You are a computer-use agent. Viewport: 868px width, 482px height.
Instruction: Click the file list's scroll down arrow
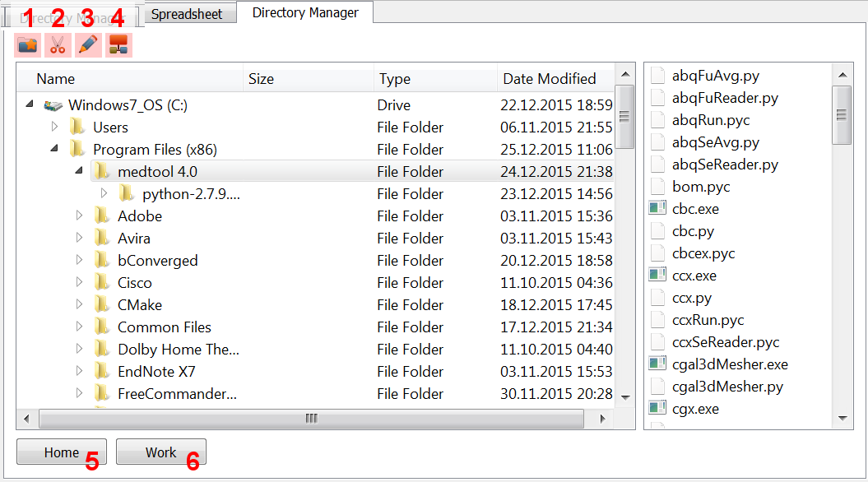tap(842, 419)
